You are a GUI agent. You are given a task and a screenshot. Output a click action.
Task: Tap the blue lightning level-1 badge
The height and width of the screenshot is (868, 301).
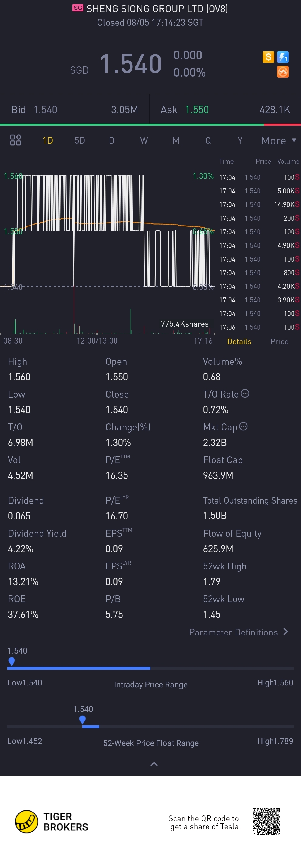(283, 57)
